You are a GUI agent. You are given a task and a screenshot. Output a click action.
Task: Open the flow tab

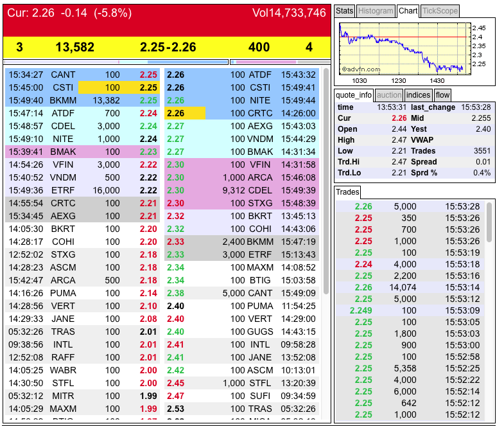(442, 95)
